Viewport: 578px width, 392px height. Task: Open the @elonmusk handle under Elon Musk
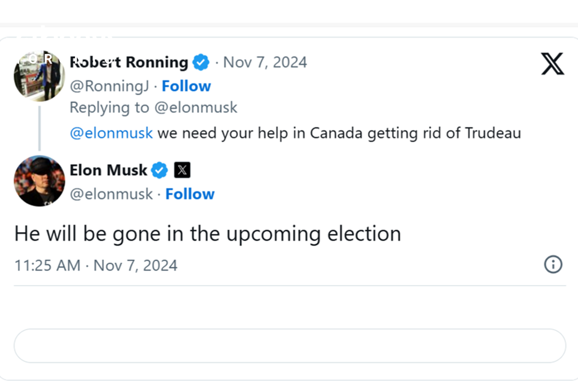click(111, 194)
